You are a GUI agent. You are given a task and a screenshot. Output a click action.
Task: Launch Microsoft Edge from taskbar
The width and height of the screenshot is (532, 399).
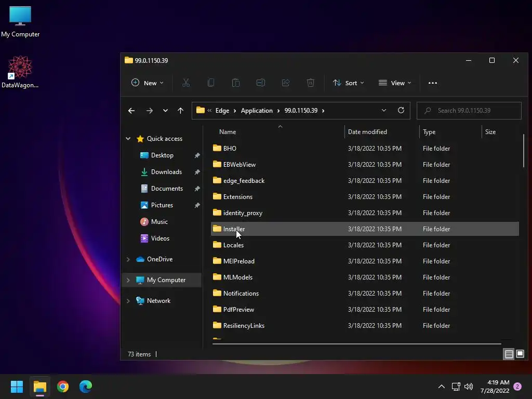tap(86, 387)
